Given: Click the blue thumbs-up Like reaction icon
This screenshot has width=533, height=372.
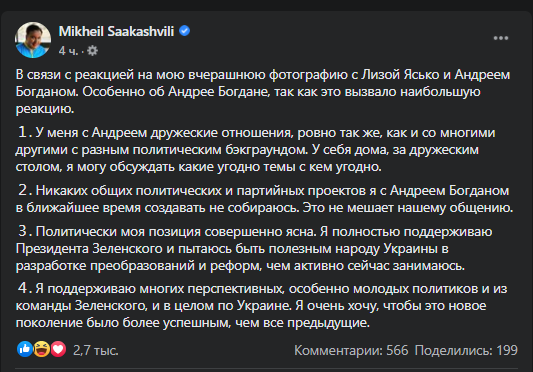Looking at the screenshot, I should click(x=25, y=349).
